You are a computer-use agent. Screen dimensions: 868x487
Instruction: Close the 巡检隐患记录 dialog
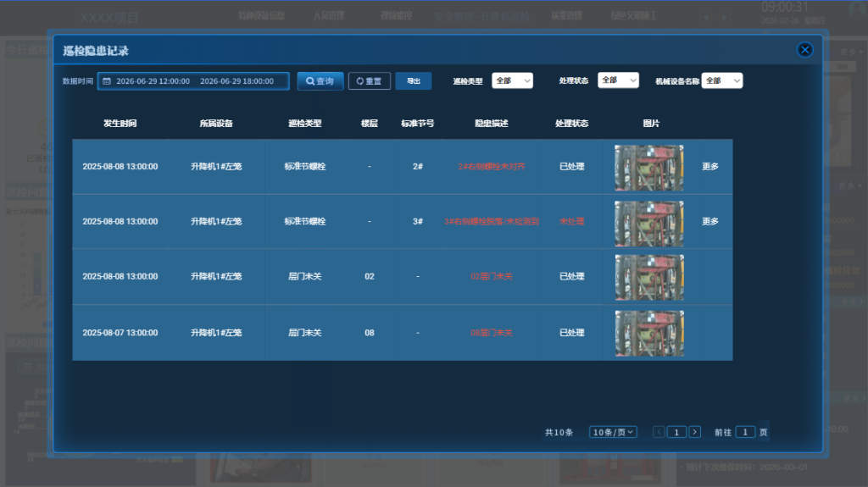pyautogui.click(x=804, y=50)
